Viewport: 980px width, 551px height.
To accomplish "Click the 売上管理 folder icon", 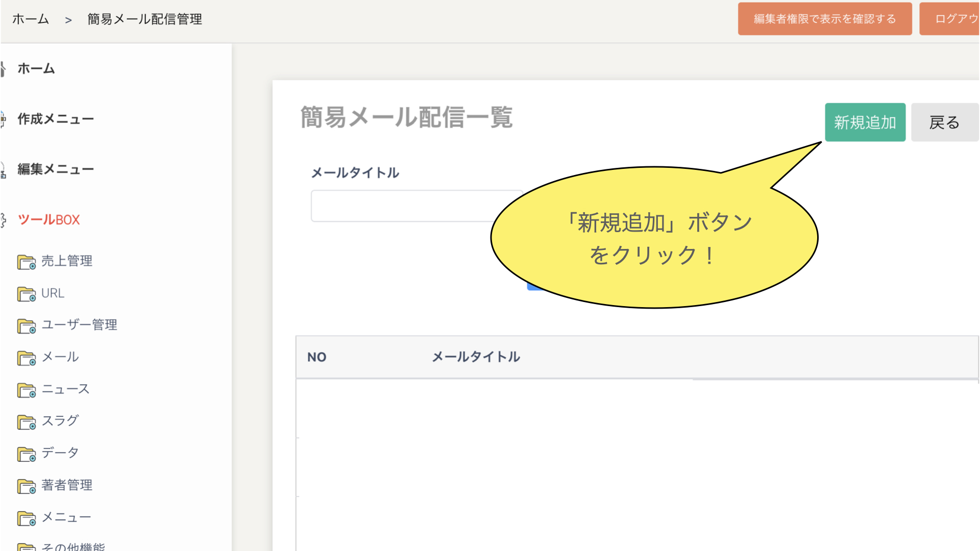I will pyautogui.click(x=26, y=262).
